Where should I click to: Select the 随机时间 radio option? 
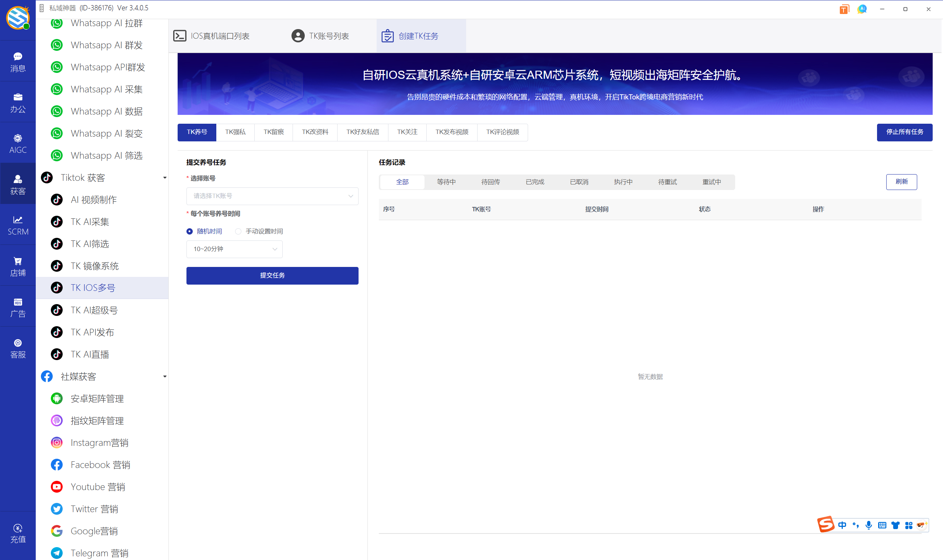[x=189, y=231]
